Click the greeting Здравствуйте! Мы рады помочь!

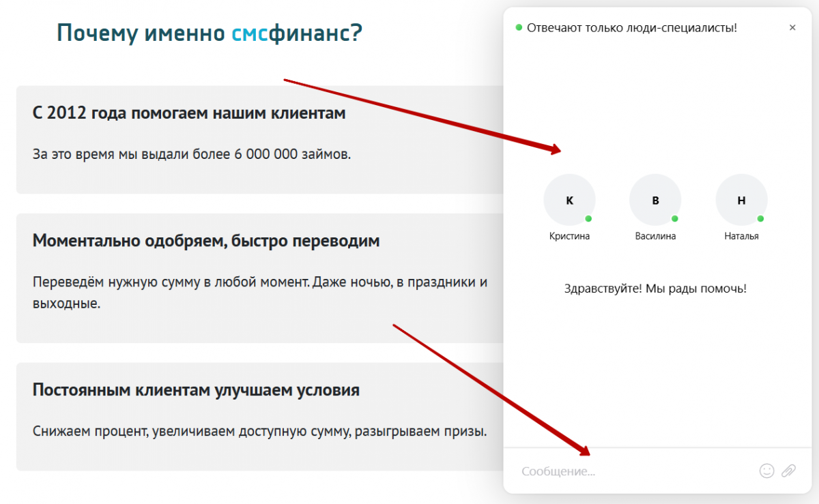[x=655, y=288]
